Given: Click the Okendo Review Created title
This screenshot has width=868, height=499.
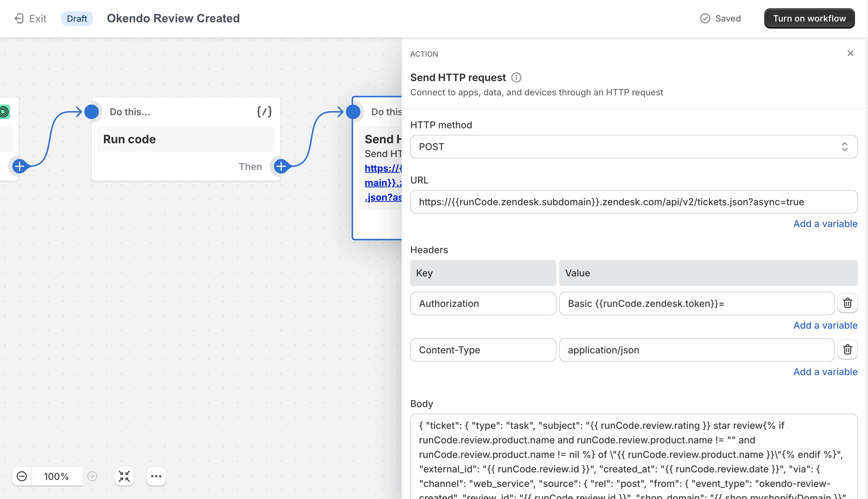Looking at the screenshot, I should pyautogui.click(x=173, y=18).
